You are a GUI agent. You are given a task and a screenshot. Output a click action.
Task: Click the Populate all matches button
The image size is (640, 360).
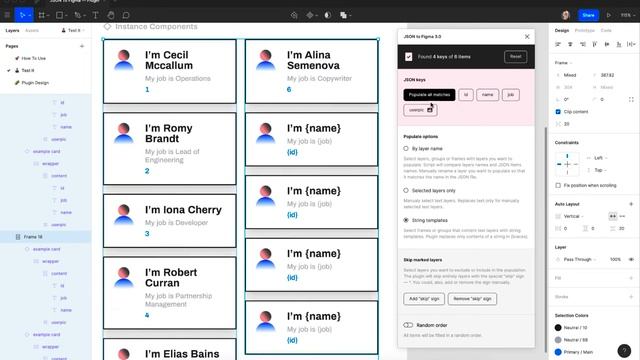[429, 95]
